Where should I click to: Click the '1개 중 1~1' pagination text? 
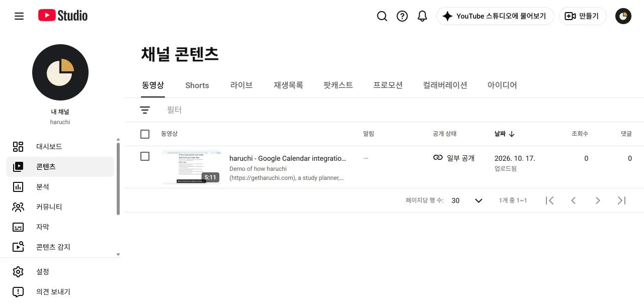513,200
